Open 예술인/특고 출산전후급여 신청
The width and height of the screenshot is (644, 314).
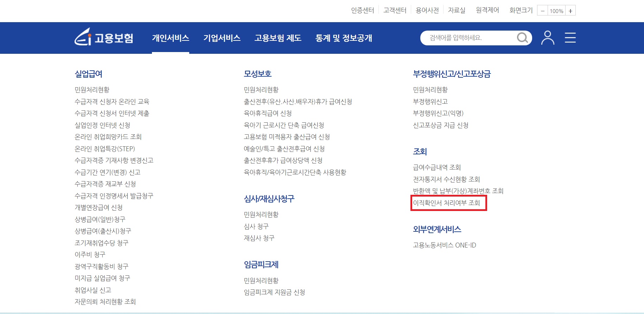284,149
